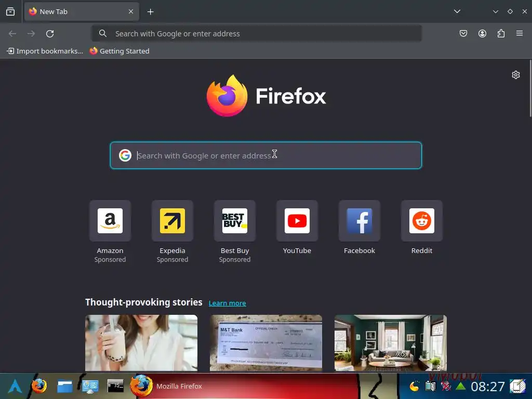Open new tab personalize gear icon
Viewport: 532px width, 399px height.
[516, 75]
